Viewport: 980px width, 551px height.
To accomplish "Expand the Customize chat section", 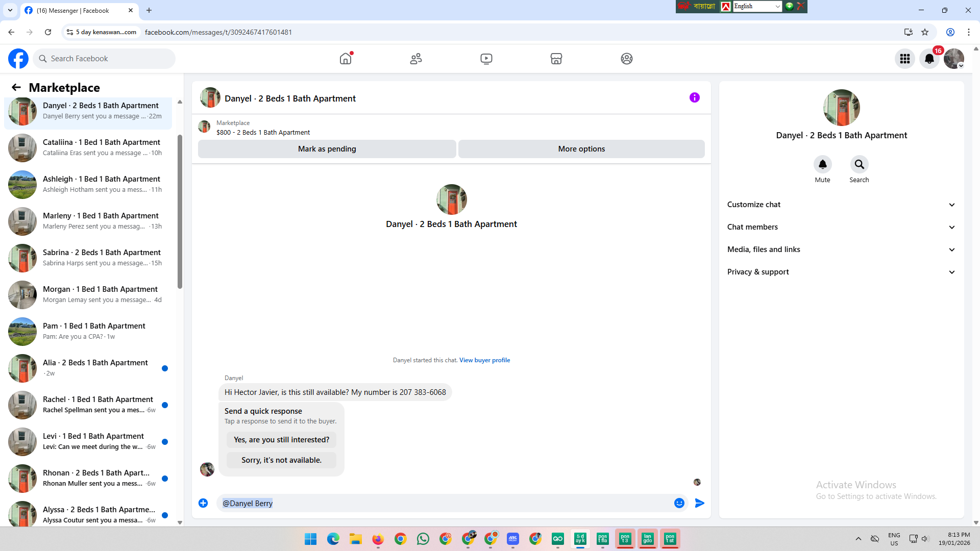I will 841,205.
